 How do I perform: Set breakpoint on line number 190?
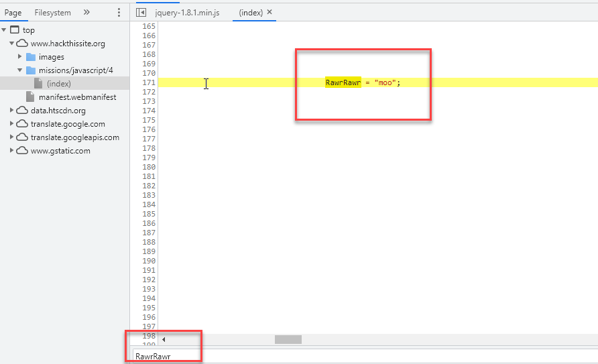click(149, 261)
